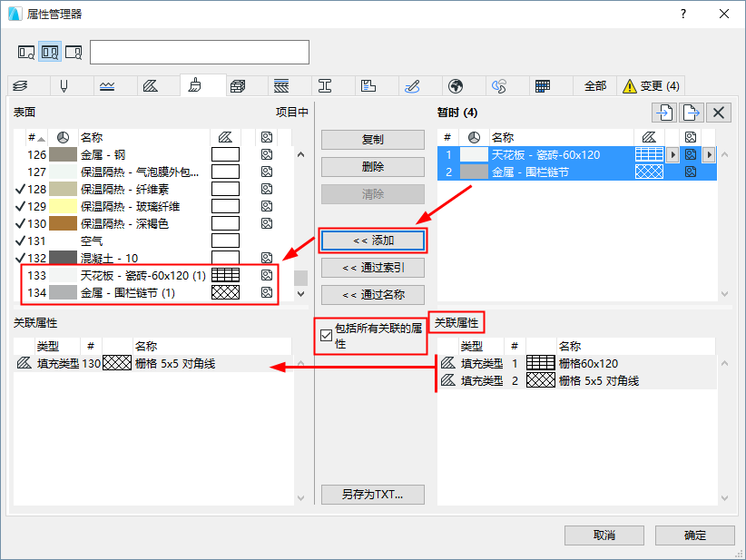Open fill popup arrow in 天花板 temporary row
Viewport: 746px width, 560px height.
coord(672,154)
